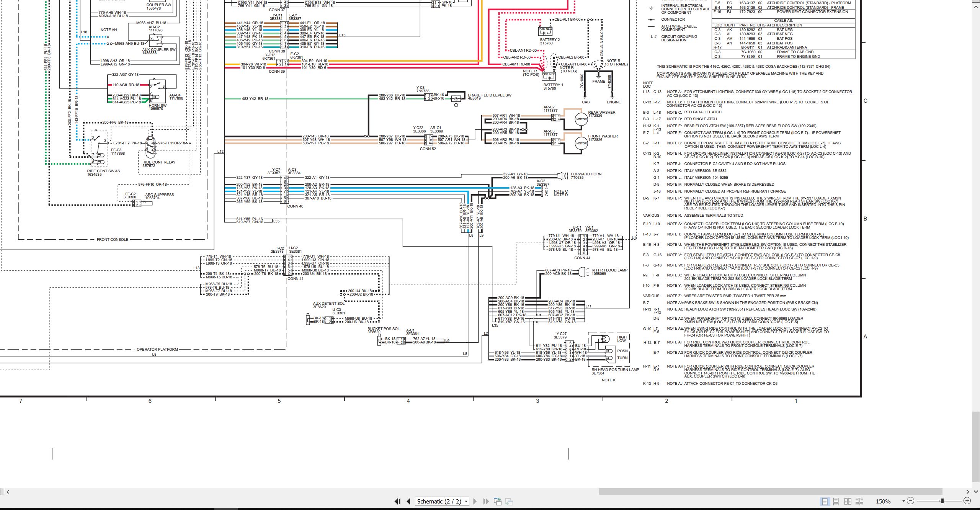
Task: Click the AUX DETENT SOL label
Action: [329, 304]
